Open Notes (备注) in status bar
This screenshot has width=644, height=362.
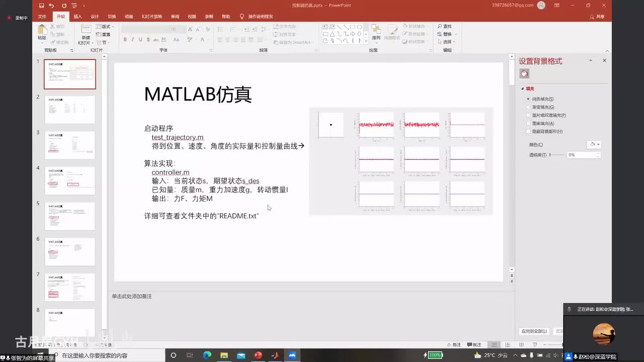click(454, 345)
